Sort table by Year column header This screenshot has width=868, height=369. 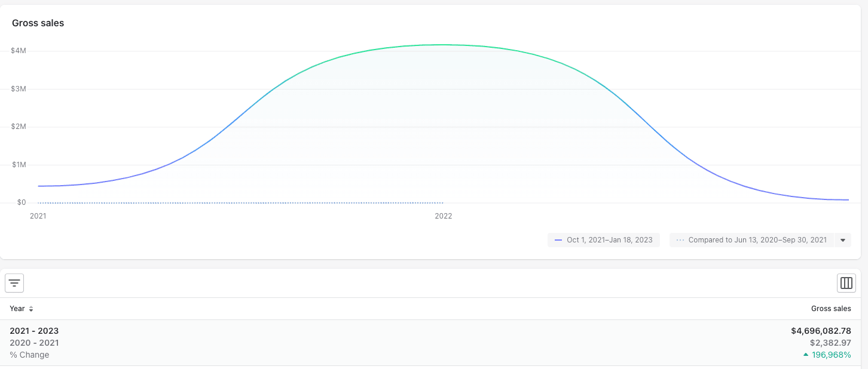point(17,309)
